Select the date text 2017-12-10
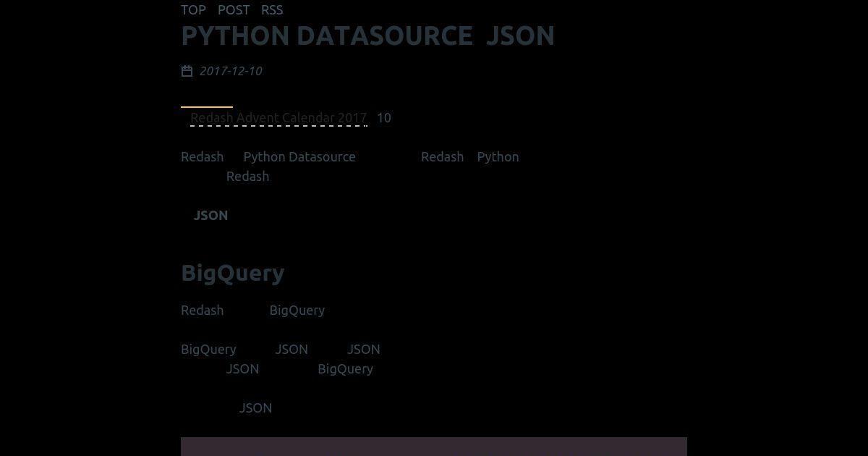The height and width of the screenshot is (456, 868). click(231, 71)
